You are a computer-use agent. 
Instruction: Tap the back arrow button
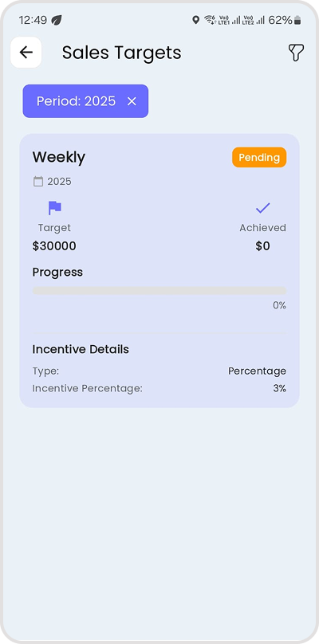pos(26,52)
